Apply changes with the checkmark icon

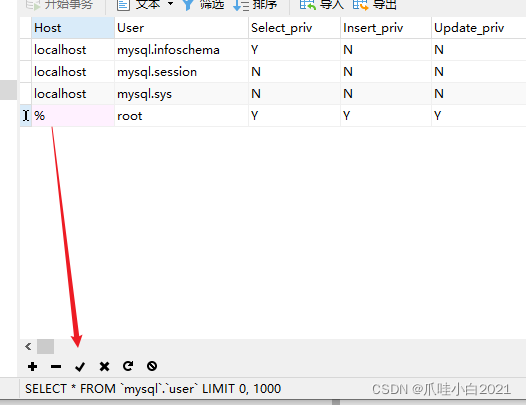80,367
